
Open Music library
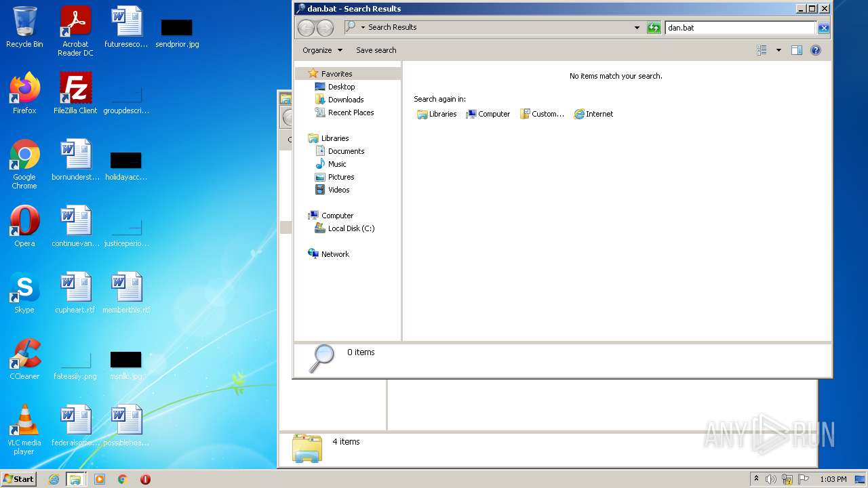331,164
